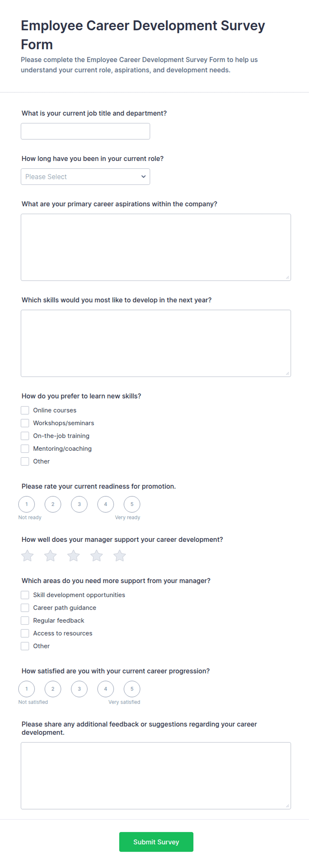Select career progression satisfaction rating 4
This screenshot has width=309, height=868.
[x=106, y=689]
